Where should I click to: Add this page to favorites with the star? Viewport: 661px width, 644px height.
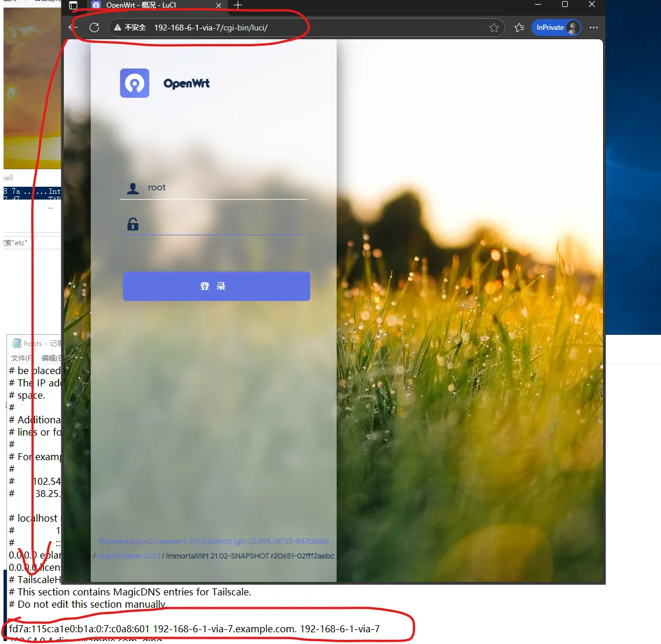[494, 28]
